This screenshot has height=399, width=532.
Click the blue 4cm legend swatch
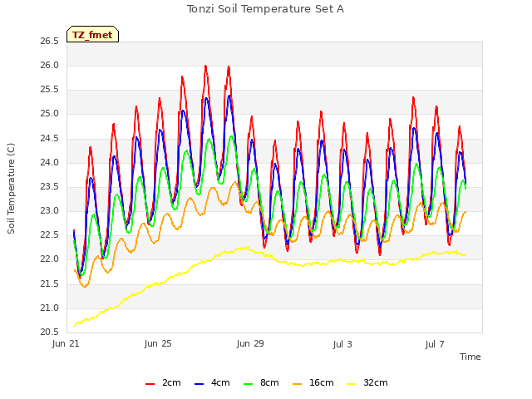199,383
